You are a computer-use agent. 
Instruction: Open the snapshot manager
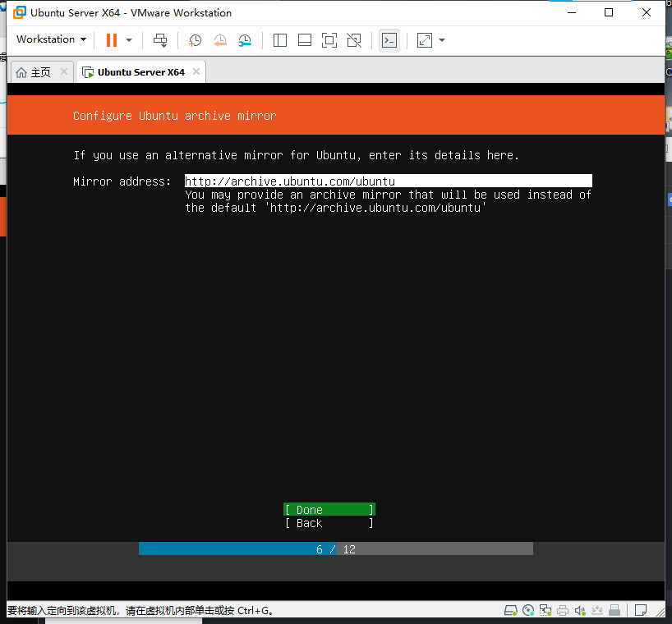[x=245, y=40]
